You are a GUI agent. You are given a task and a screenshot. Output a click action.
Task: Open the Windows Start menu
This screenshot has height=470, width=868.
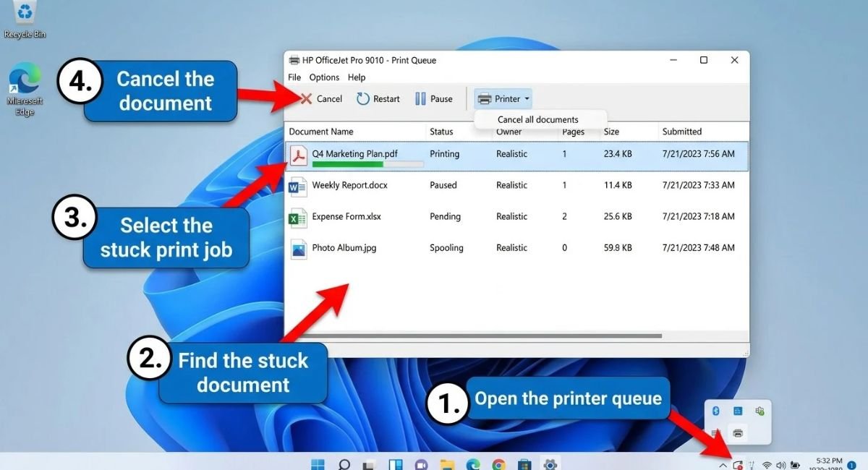click(x=318, y=463)
